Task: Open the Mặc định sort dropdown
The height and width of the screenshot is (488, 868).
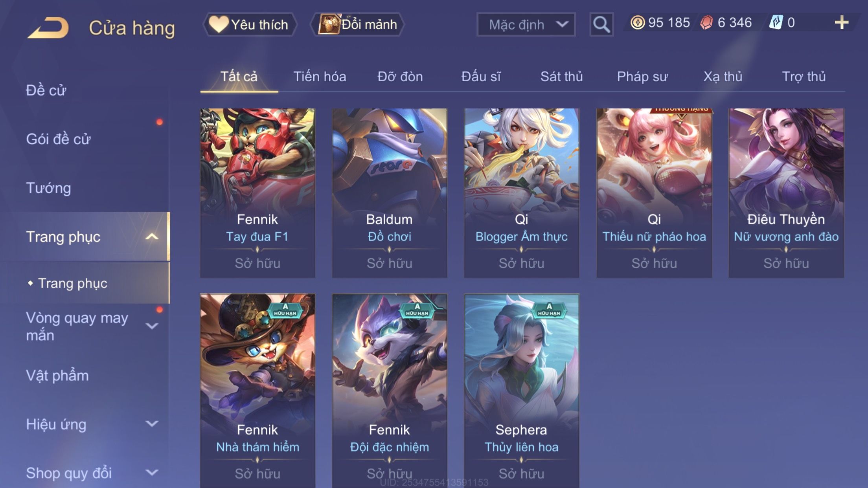Action: 526,24
